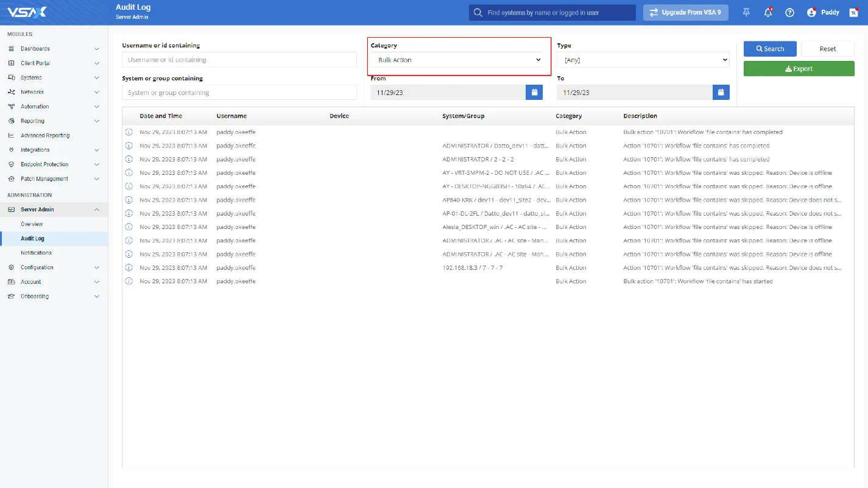Open the From date calendar picker
868x488 pixels.
pyautogui.click(x=534, y=93)
